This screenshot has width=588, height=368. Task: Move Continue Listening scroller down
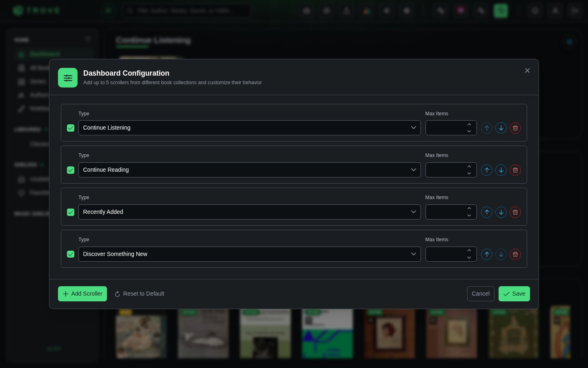[501, 128]
